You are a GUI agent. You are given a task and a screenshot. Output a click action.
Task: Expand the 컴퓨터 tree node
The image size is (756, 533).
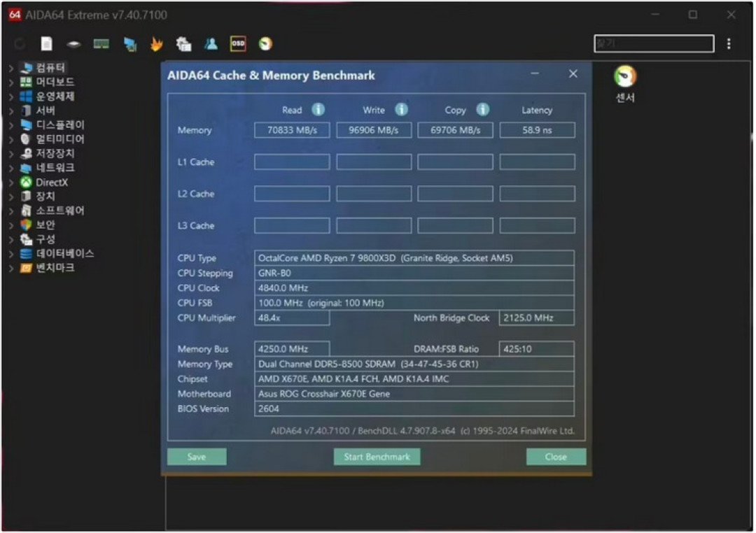[x=10, y=67]
